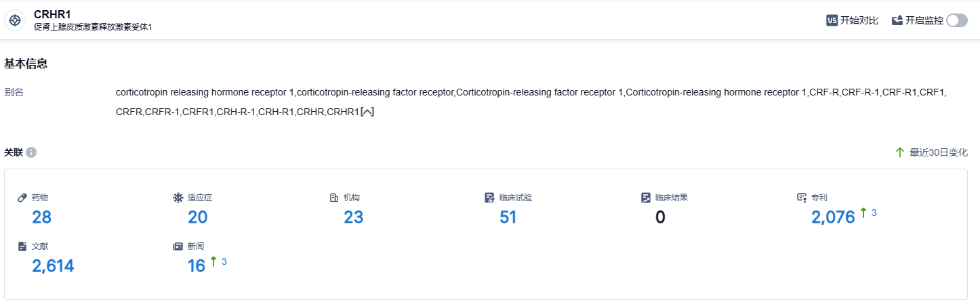Click the chart icon beside 临床结果
The image size is (980, 304).
click(646, 198)
